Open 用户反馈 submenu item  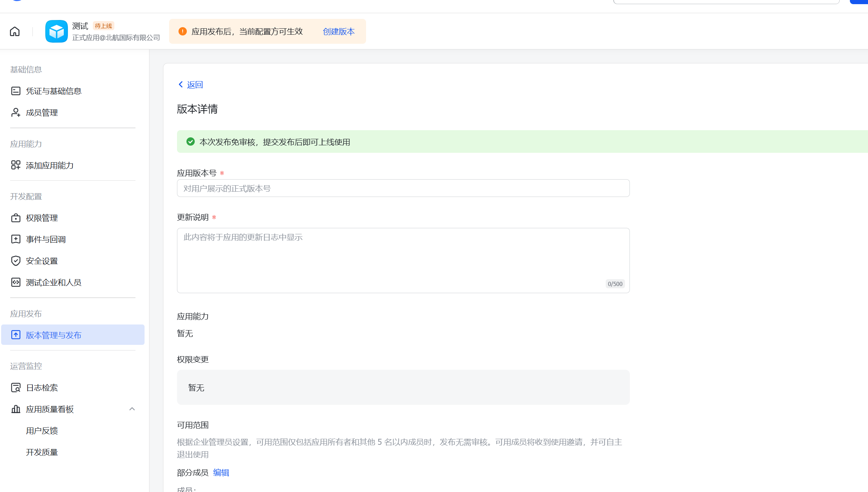[x=42, y=430]
